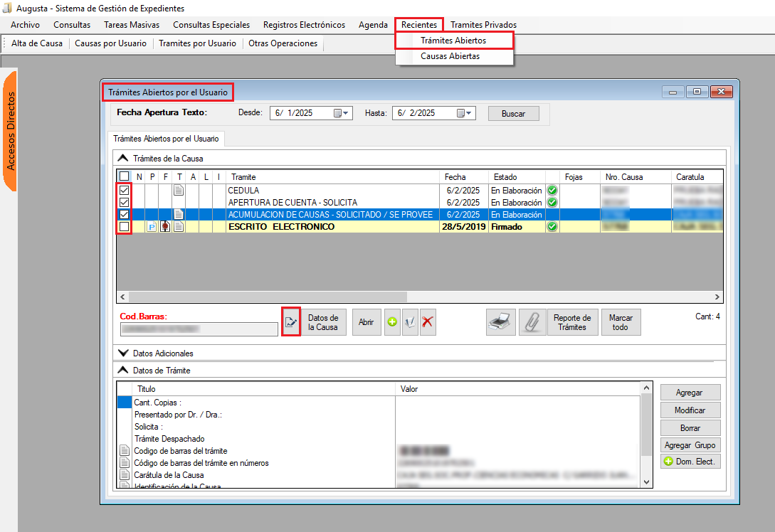Screen dimensions: 775x532
Task: Click the red X delete trámite icon
Action: click(x=427, y=322)
